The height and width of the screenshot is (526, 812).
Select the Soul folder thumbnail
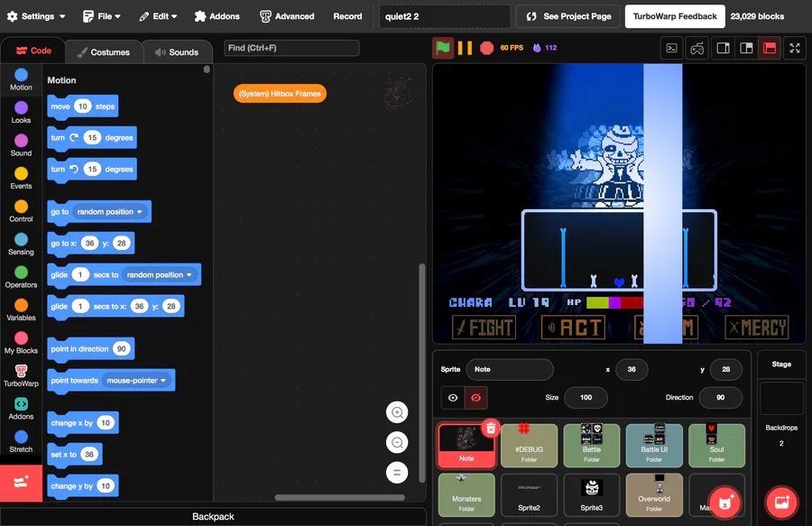716,445
